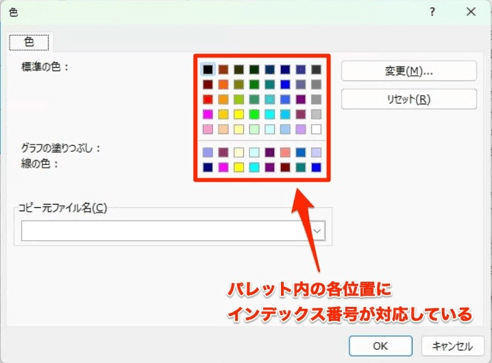The image size is (492, 363).
Task: Click the リセット(R) button
Action: [x=409, y=99]
